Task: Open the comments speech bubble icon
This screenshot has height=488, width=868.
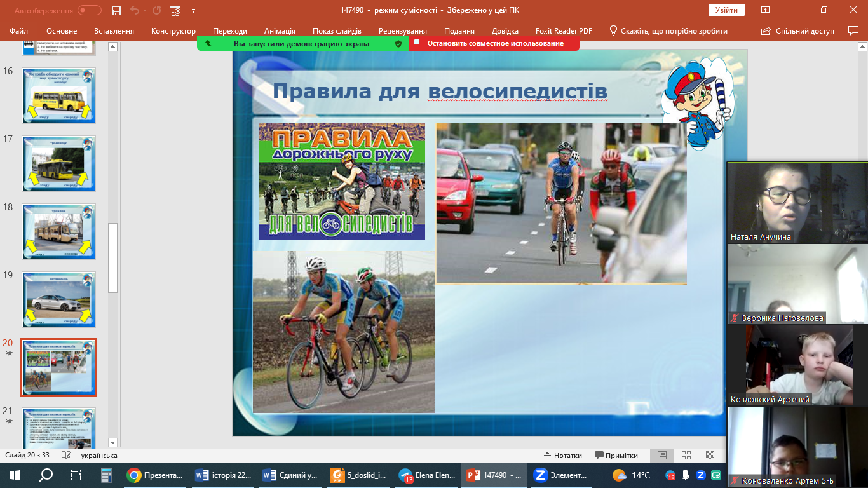Action: 853,30
